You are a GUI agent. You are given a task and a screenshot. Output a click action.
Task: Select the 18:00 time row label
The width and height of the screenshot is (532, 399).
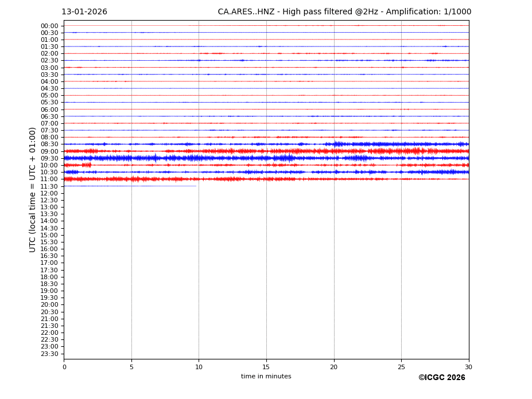[x=49, y=277]
